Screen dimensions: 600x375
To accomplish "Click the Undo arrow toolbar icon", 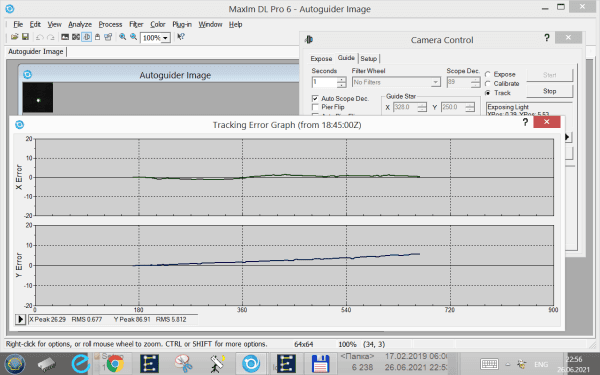I will pyautogui.click(x=39, y=37).
